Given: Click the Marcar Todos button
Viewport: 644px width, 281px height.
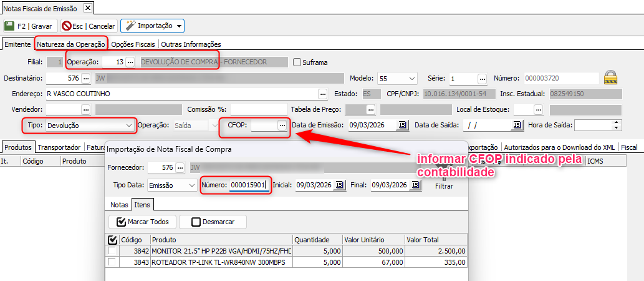Looking at the screenshot, I should pos(142,222).
